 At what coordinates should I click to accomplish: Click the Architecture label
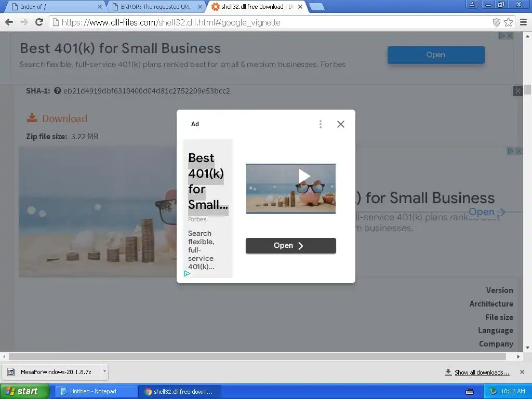coord(491,303)
